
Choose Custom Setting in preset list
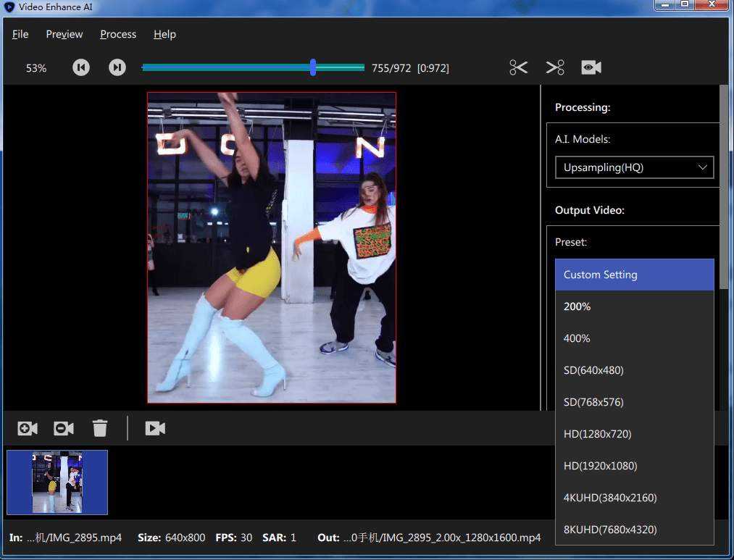click(x=634, y=275)
